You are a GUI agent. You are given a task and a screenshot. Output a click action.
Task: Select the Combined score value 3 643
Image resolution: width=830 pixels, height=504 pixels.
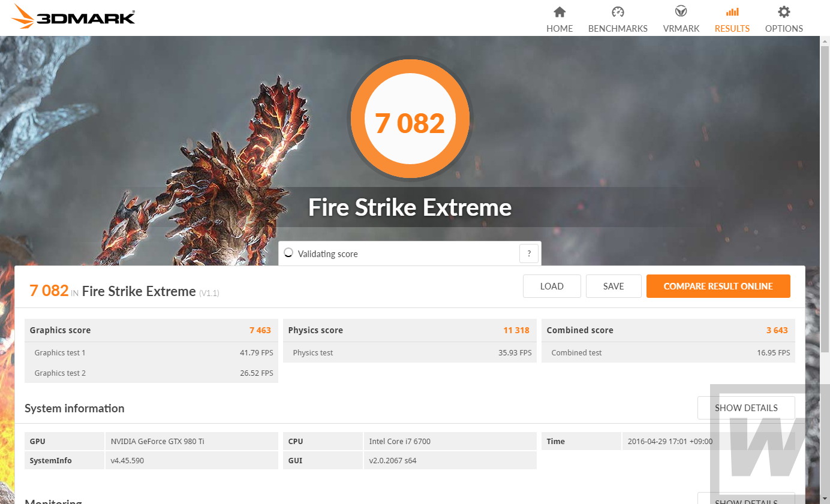pos(777,330)
